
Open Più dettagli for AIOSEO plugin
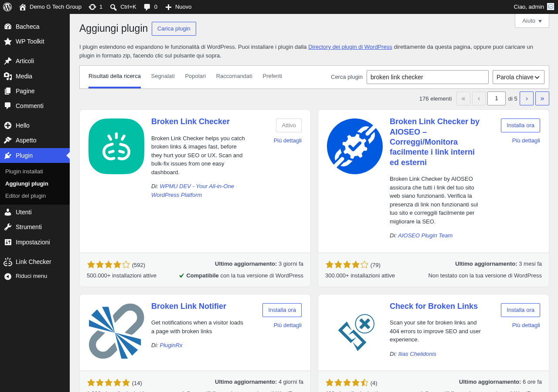point(526,140)
